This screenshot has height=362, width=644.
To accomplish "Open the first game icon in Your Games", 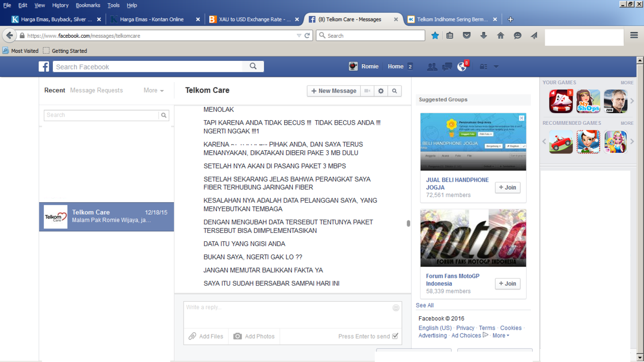I will [x=561, y=101].
